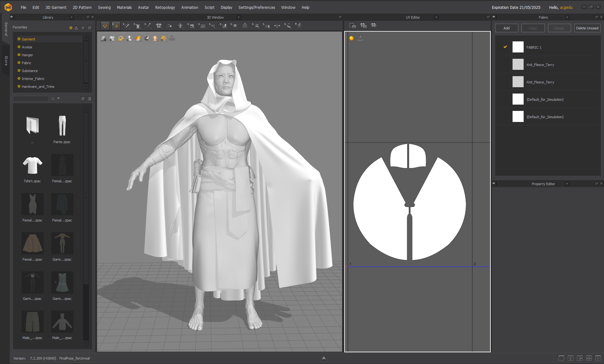Click the Add fabric button
The image size is (604, 364).
click(x=506, y=28)
